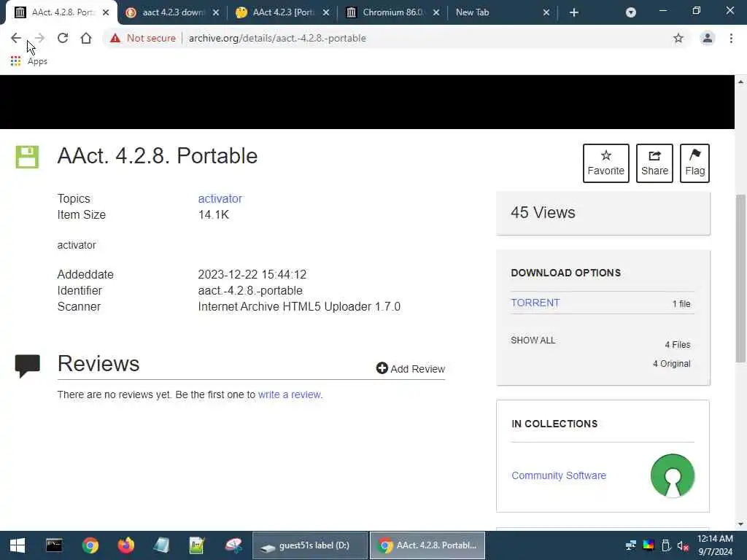Click SHOW ALL download files
This screenshot has width=747, height=560.
[533, 341]
